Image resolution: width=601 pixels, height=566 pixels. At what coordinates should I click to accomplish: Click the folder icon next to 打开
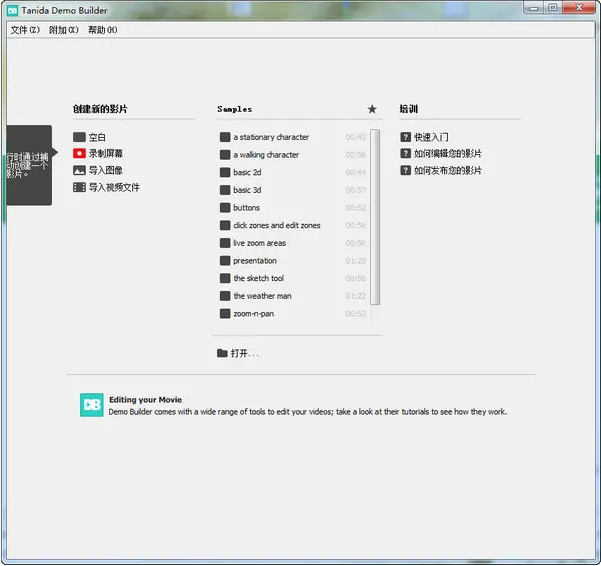coord(222,353)
